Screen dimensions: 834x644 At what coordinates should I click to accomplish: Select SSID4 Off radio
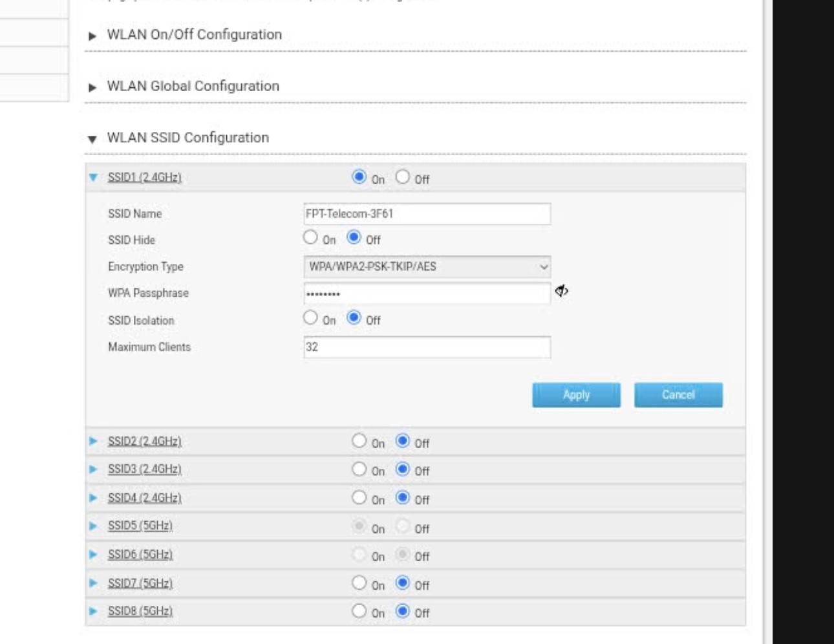tap(403, 497)
